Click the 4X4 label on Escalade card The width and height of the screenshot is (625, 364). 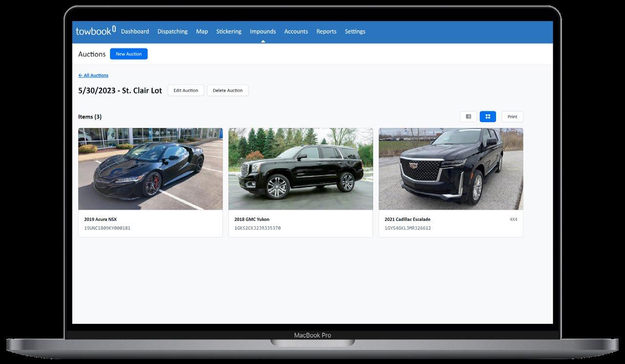pyautogui.click(x=513, y=219)
